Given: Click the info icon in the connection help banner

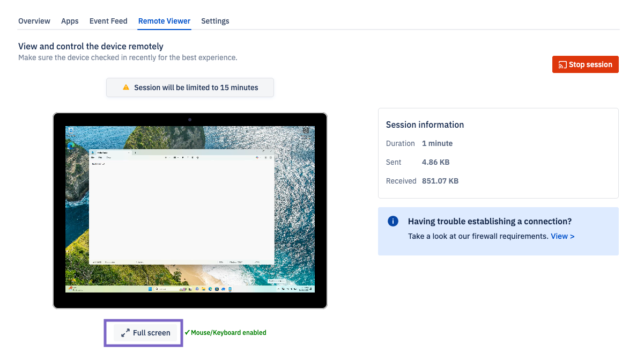Looking at the screenshot, I should click(x=393, y=221).
